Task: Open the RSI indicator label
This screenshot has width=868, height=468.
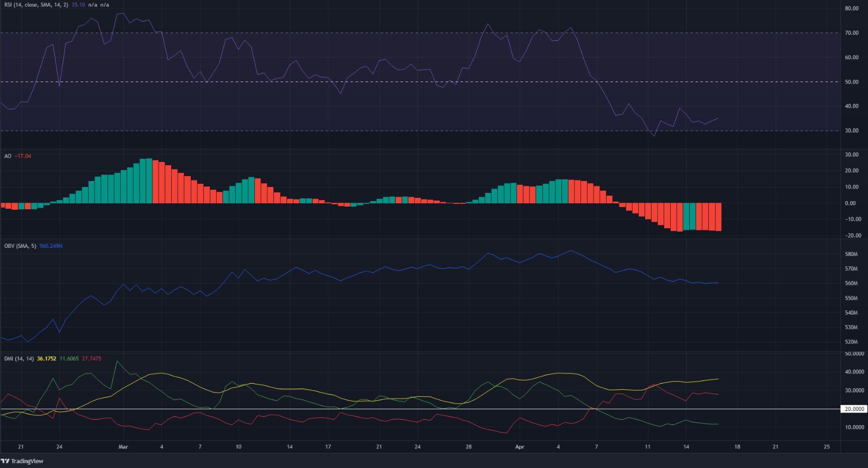Action: coord(36,4)
